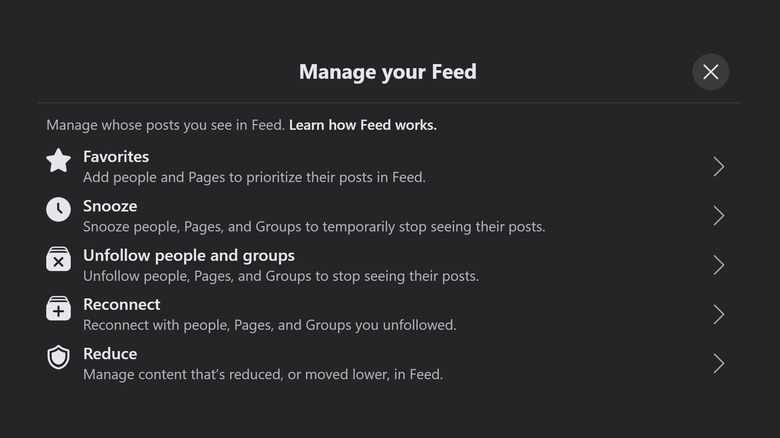The width and height of the screenshot is (780, 438).
Task: Select the Favorites menu title
Action: click(116, 156)
